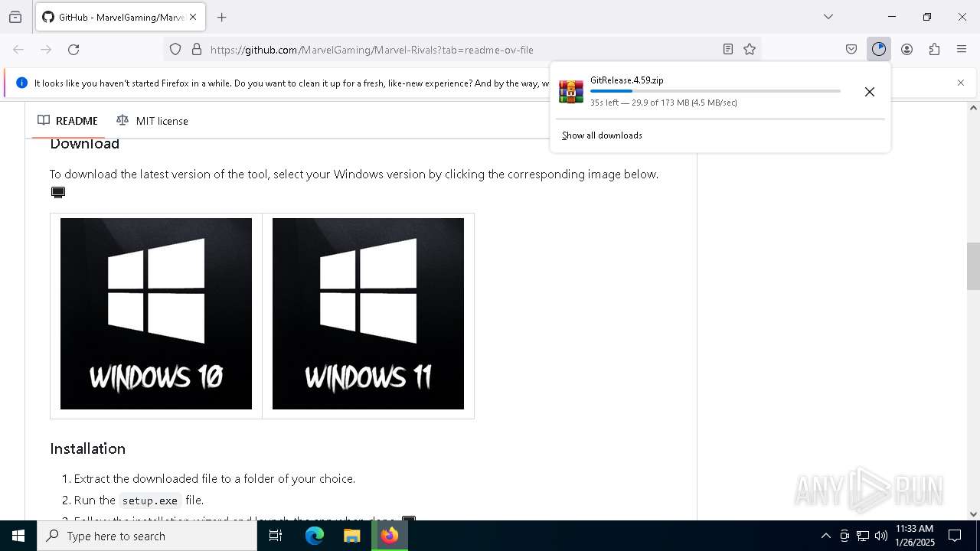
Task: Open File Explorer from taskbar
Action: tap(351, 536)
